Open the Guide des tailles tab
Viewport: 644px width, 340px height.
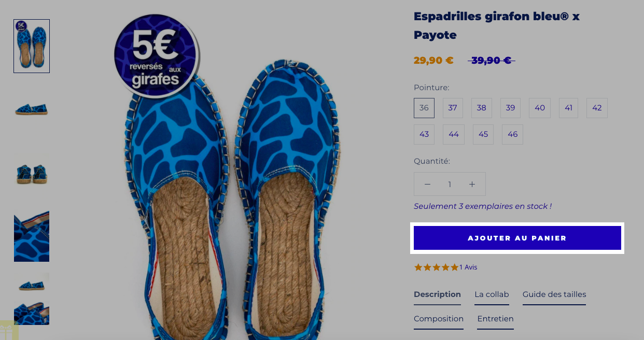(554, 294)
